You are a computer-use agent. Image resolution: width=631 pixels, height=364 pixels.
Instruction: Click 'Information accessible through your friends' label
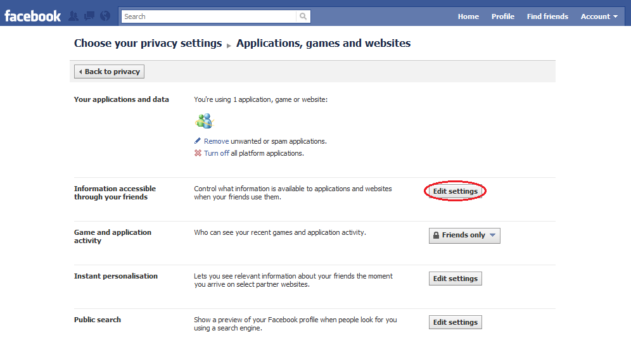tap(115, 192)
